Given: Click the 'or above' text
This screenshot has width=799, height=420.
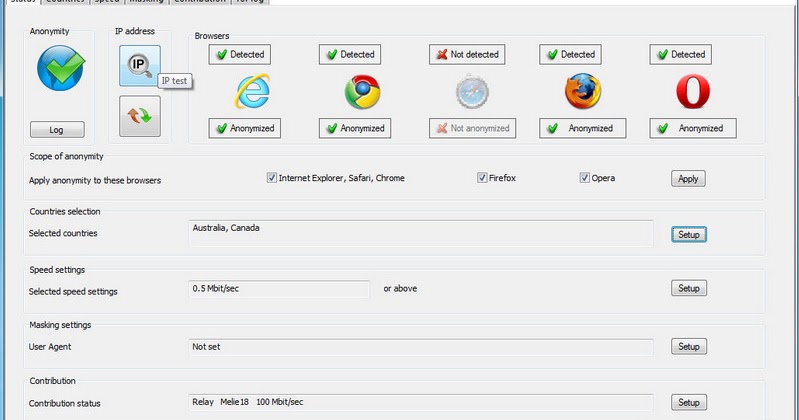Looking at the screenshot, I should 400,288.
